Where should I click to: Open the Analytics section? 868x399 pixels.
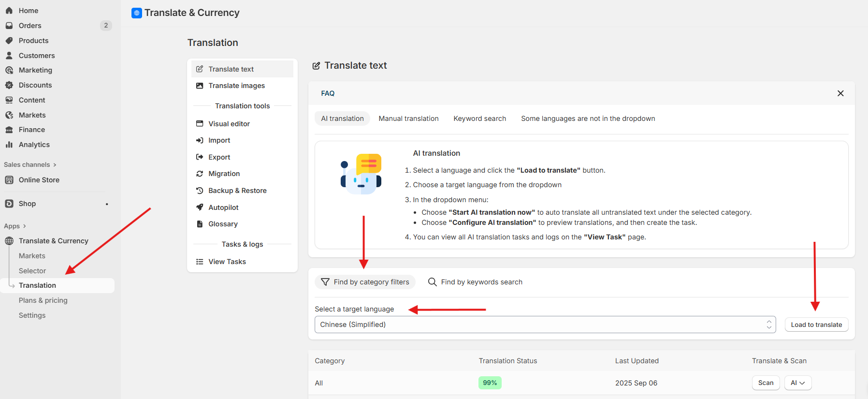click(x=34, y=145)
